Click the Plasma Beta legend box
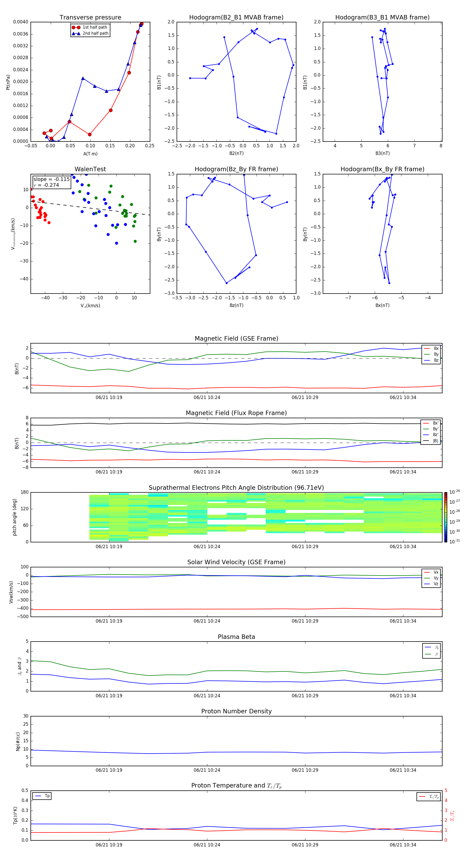 click(x=431, y=650)
